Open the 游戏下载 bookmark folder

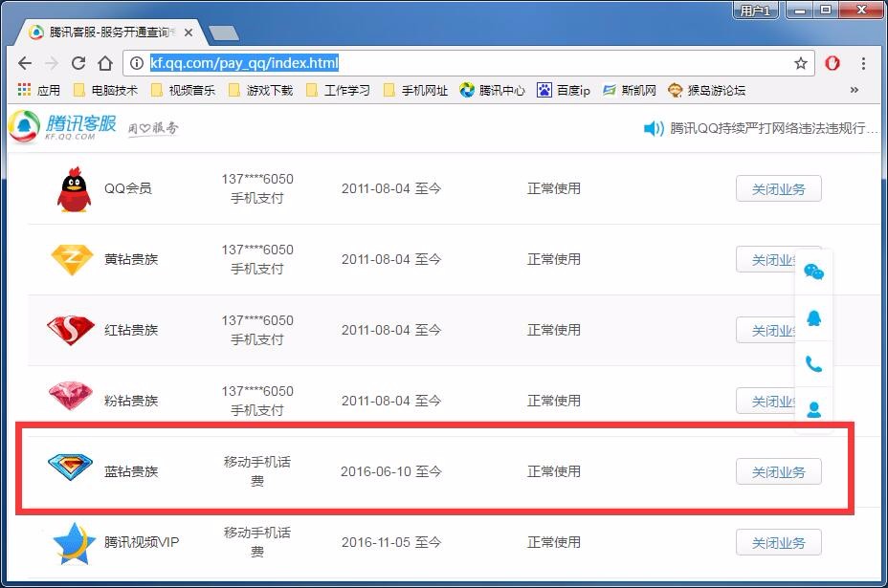point(261,90)
